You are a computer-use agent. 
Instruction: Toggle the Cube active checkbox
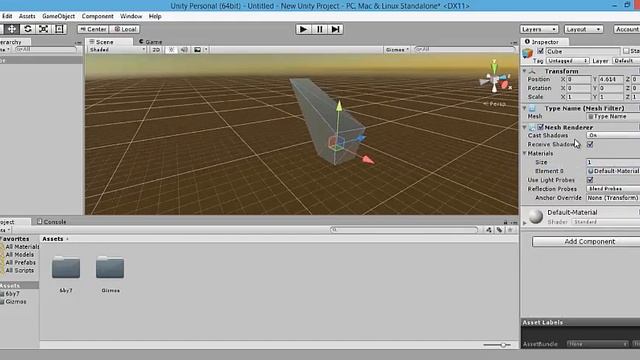coord(540,51)
